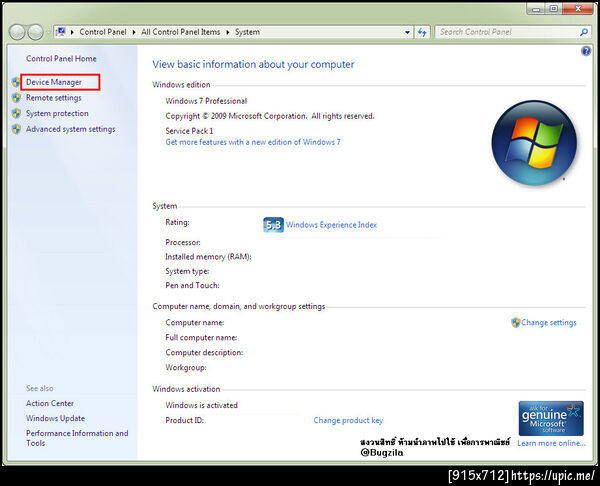Expand the arrow after Control Panel breadcrumb
The image size is (600, 486).
coord(134,33)
